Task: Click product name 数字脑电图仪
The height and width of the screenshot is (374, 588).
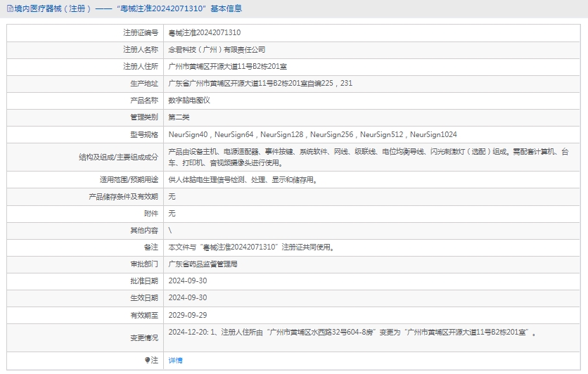Action: coord(189,101)
